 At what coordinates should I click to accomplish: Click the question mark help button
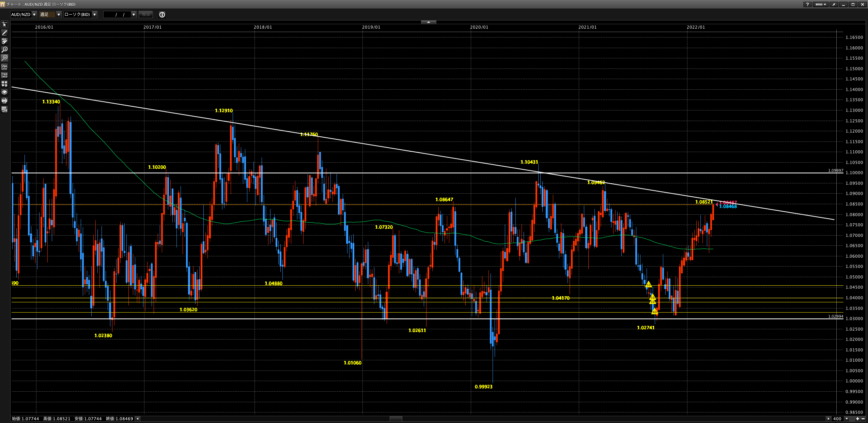tap(807, 4)
